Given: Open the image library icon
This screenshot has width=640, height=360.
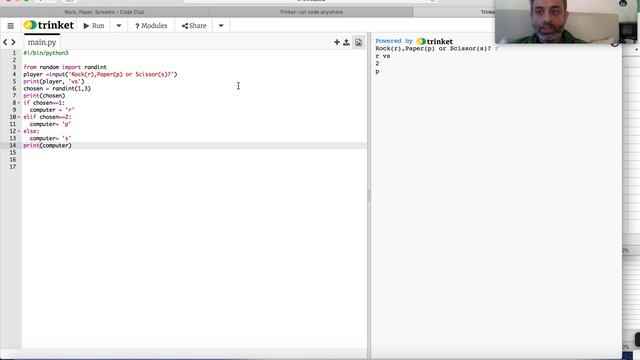Looking at the screenshot, I should tap(358, 42).
